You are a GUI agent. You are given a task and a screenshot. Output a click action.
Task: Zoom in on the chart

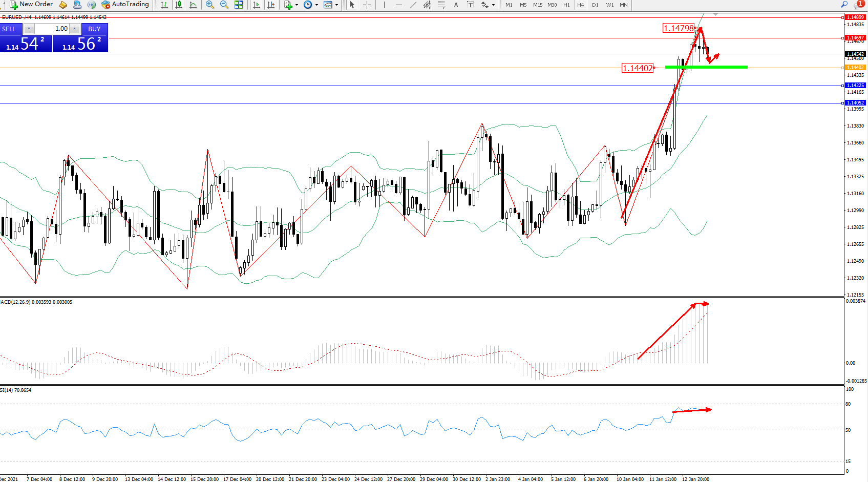tap(209, 5)
